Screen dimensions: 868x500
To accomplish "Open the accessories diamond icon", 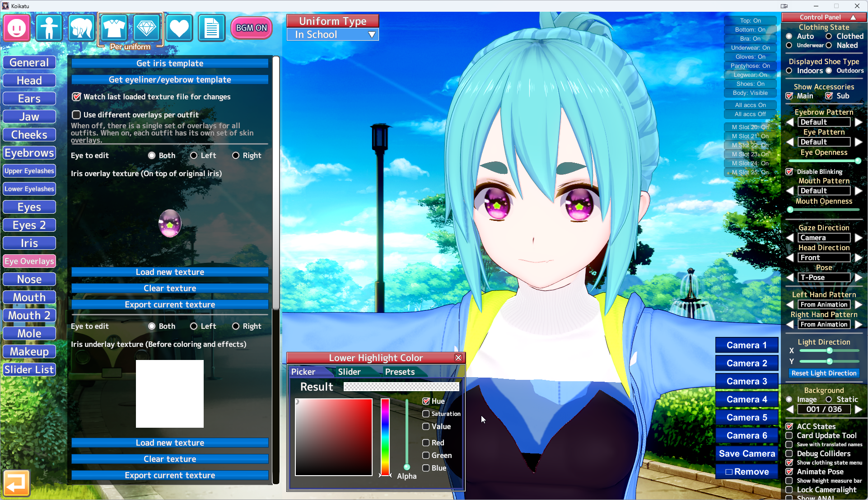I will pyautogui.click(x=146, y=28).
